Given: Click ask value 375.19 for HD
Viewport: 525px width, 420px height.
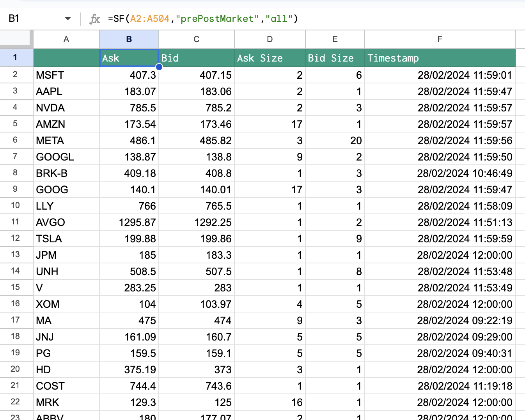Looking at the screenshot, I should click(129, 369).
